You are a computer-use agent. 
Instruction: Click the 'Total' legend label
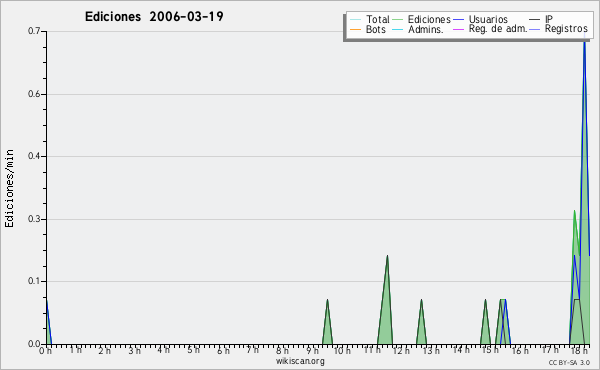pyautogui.click(x=377, y=19)
